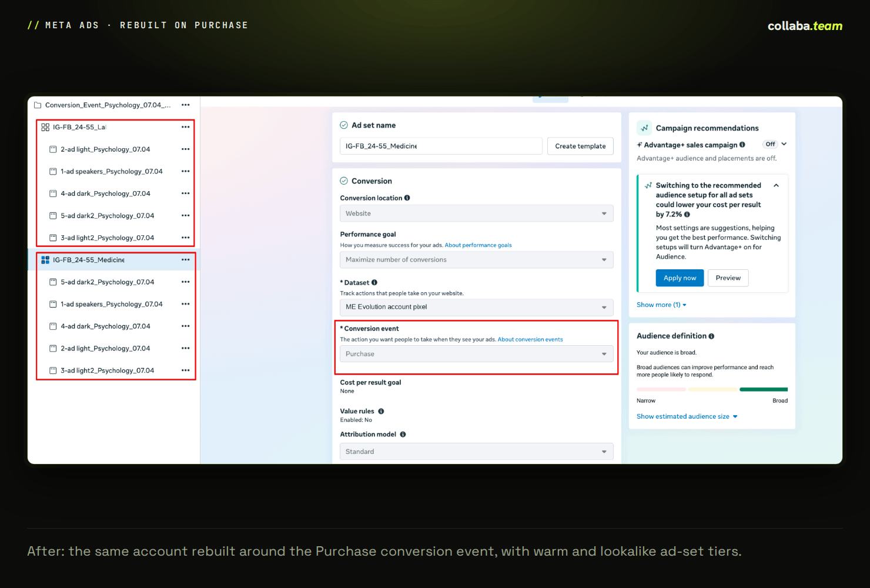Click the Create template button
The height and width of the screenshot is (588, 870).
pyautogui.click(x=580, y=146)
